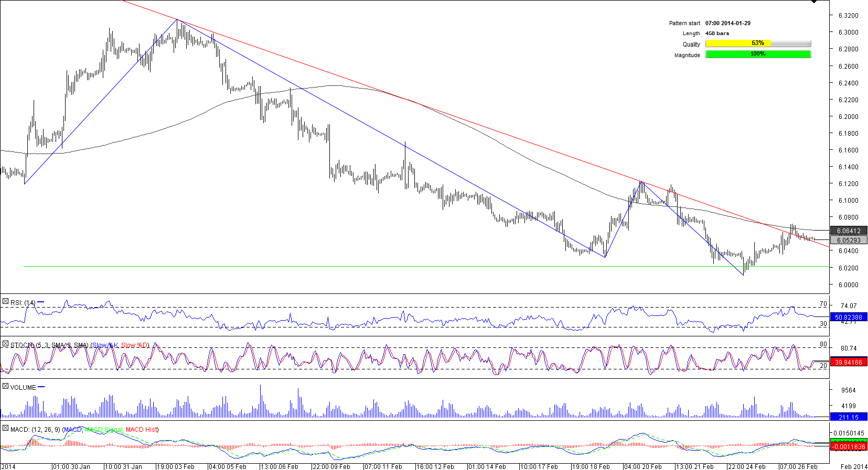Click the 19:00 03 Feb time axis label

point(176,466)
